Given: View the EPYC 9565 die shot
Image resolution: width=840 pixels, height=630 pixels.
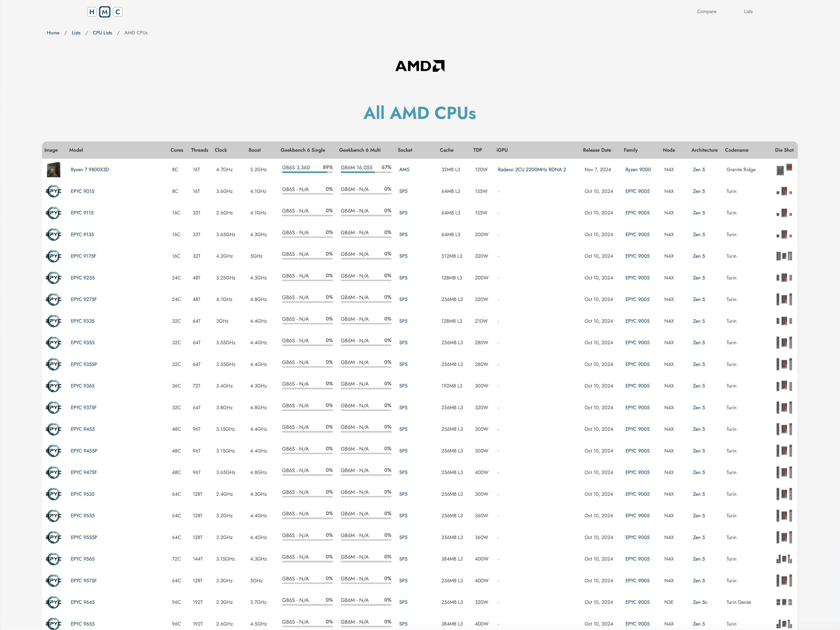Looking at the screenshot, I should (784, 559).
